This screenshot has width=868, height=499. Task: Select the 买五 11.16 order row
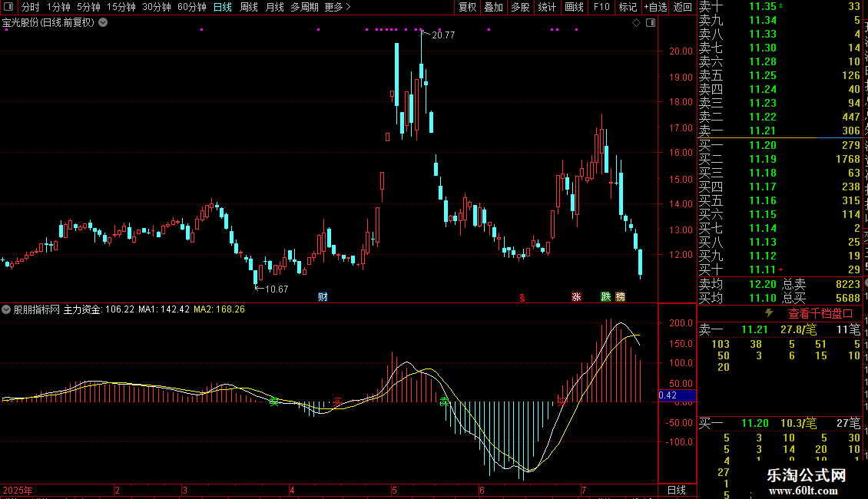coord(780,200)
